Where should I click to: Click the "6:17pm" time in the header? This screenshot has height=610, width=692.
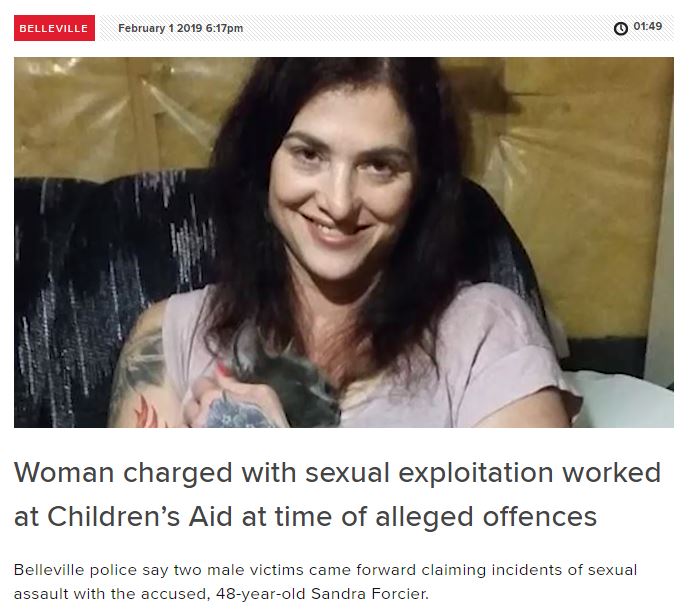224,28
